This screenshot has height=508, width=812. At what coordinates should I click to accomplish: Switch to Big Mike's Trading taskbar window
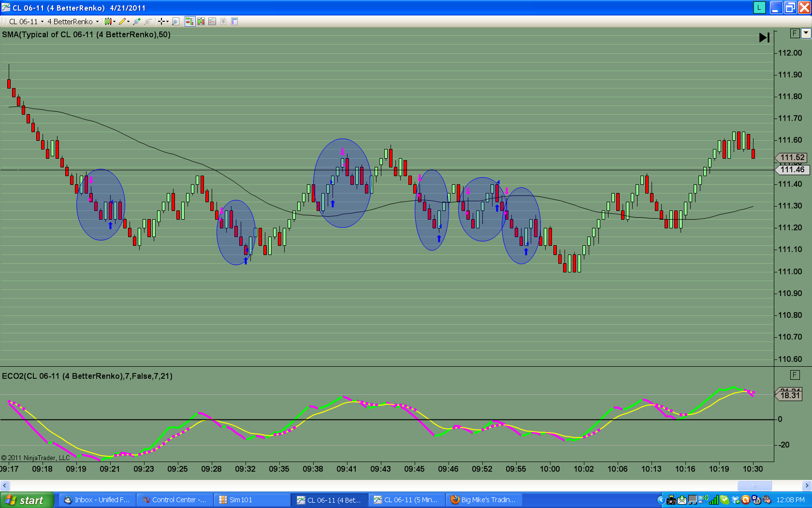point(484,500)
